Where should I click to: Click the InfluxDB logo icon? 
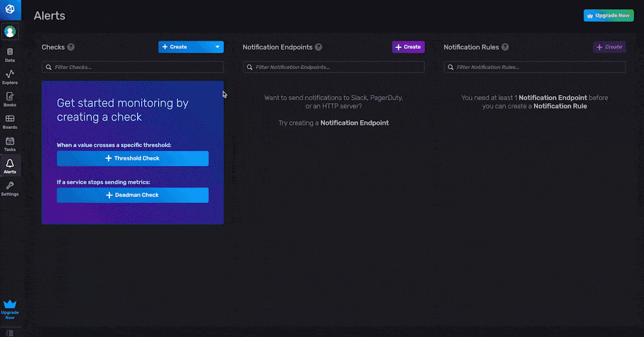[x=10, y=9]
